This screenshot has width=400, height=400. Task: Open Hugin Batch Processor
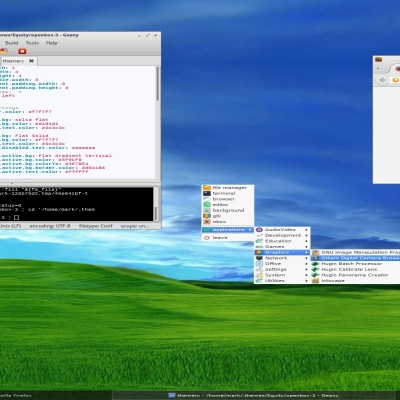(x=355, y=264)
